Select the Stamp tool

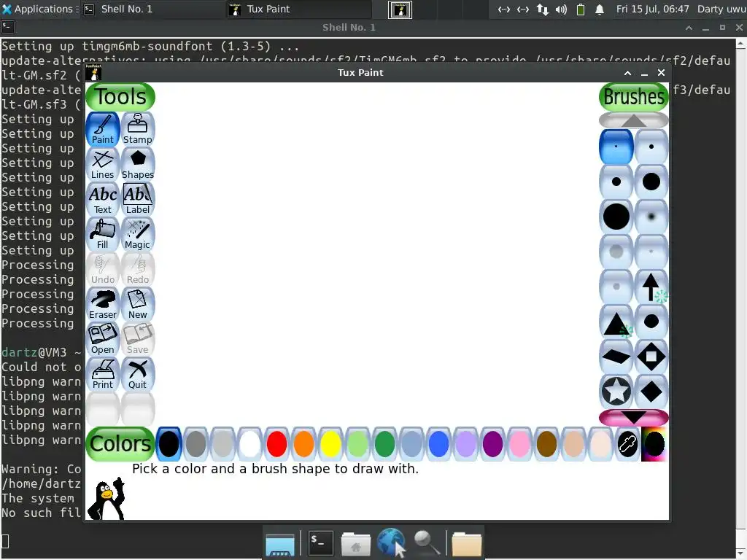138,129
